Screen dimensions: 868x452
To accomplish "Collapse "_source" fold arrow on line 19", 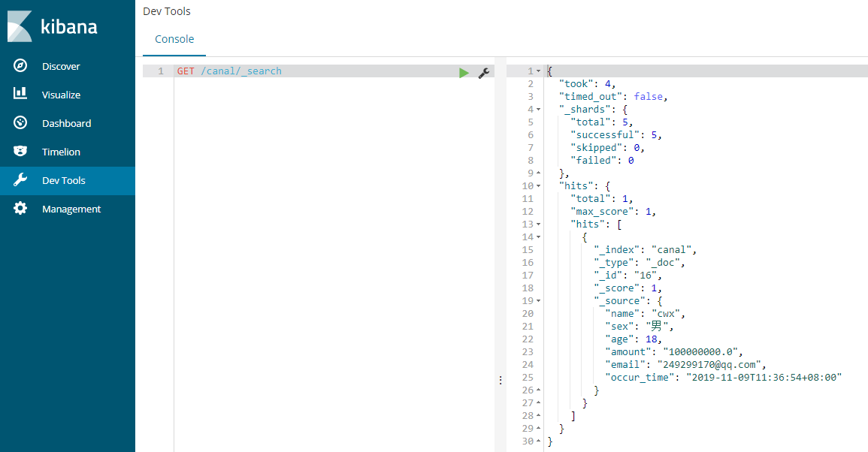I will pos(539,301).
